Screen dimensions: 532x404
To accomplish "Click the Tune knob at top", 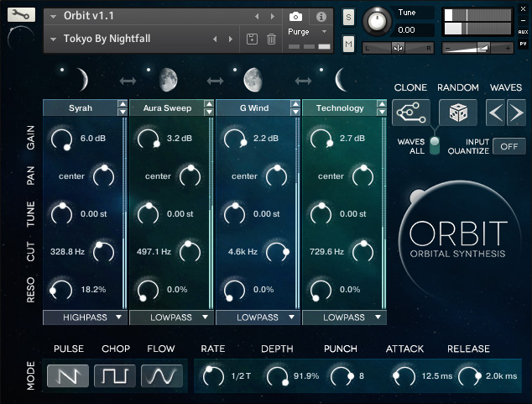I will click(377, 21).
